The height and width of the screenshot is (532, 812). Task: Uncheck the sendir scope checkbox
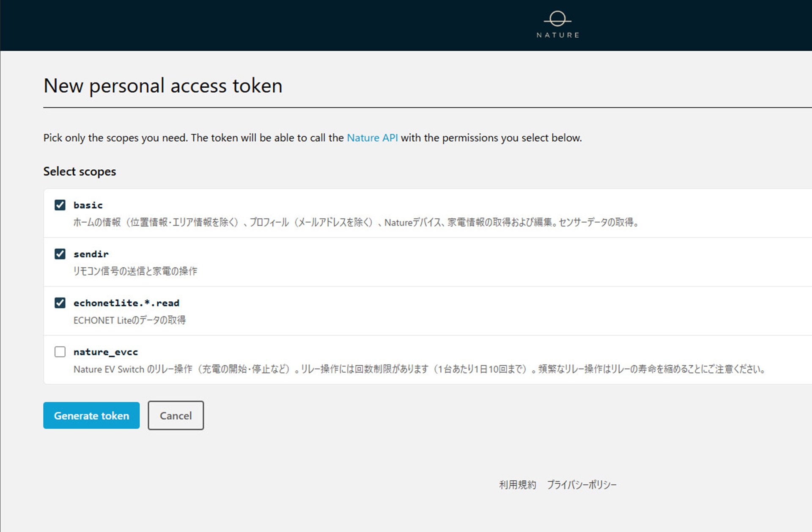[x=60, y=254]
